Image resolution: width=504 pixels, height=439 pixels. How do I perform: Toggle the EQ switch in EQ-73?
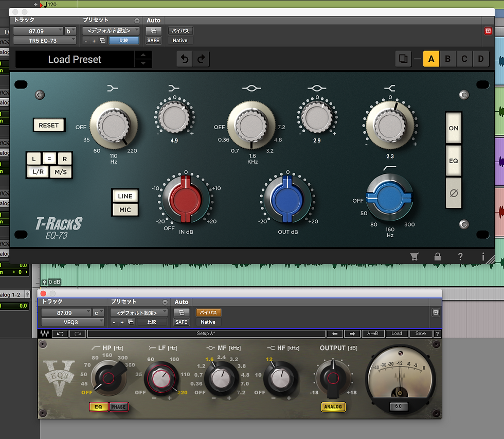point(454,161)
